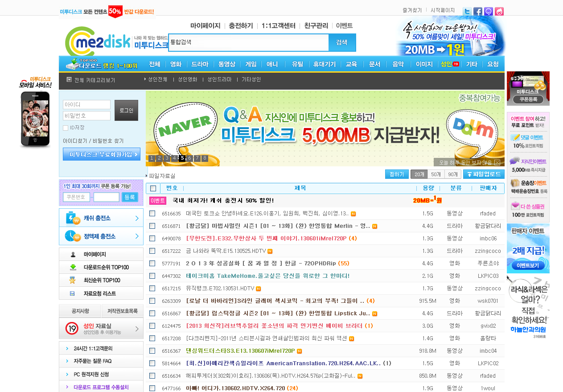Screen dimensions: 563x392
Task: Select the 드라마 category tab
Action: point(200,64)
